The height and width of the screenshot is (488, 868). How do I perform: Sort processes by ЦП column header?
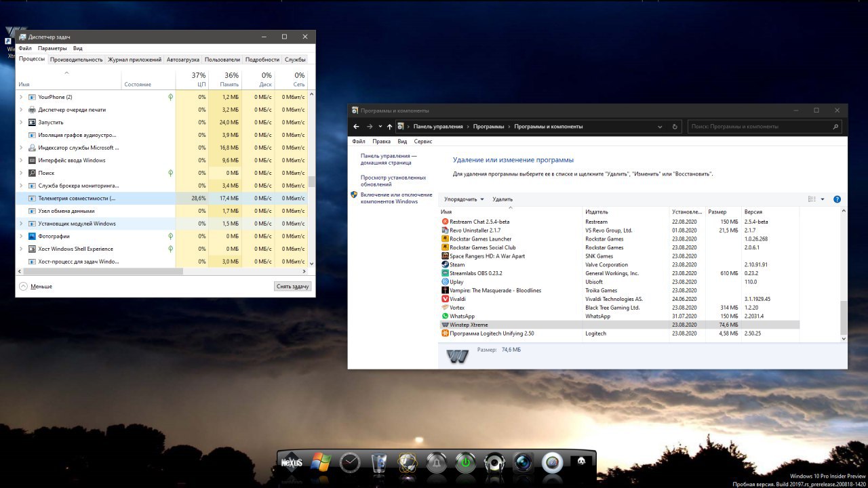(x=192, y=79)
